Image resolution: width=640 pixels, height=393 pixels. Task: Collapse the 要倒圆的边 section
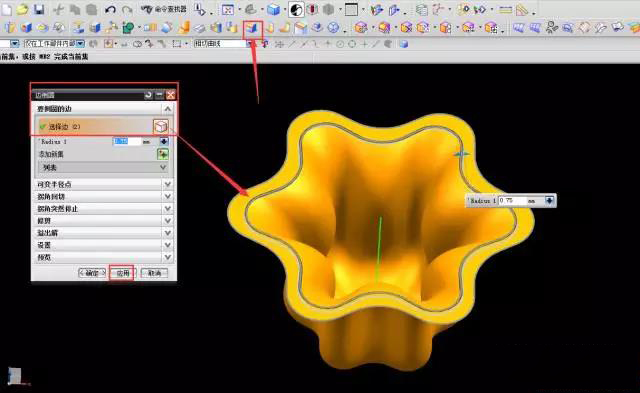click(x=167, y=109)
